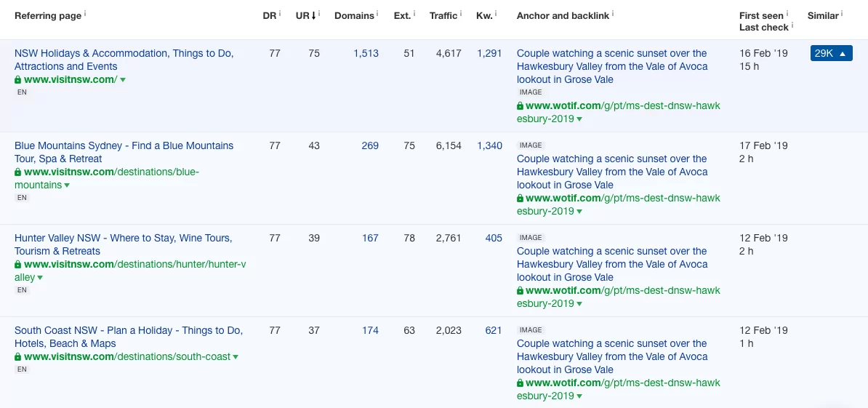Viewport: 868px width, 408px height.
Task: Open NSW Holidays & Accommodation page link
Action: click(x=124, y=60)
